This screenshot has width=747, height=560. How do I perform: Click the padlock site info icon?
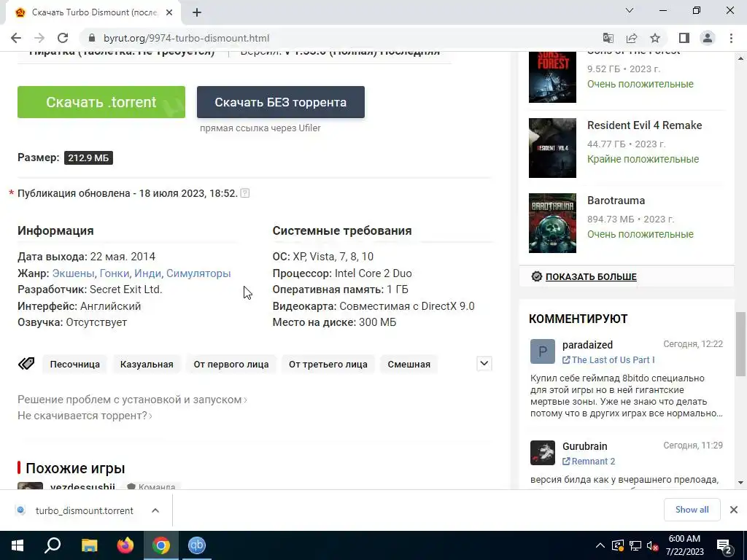tap(93, 38)
